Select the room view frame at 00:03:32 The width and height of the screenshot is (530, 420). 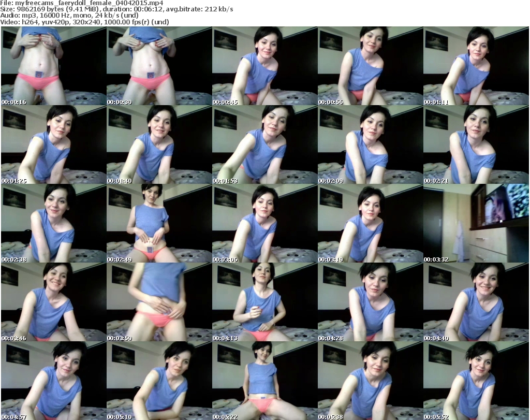476,223
